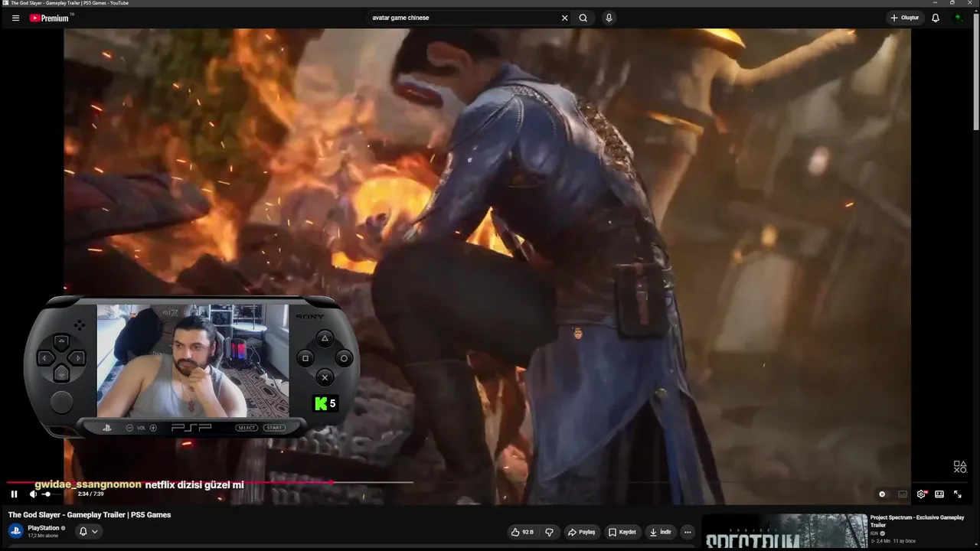Open the Project Spectrum video thumbnail
The width and height of the screenshot is (980, 551).
784,532
